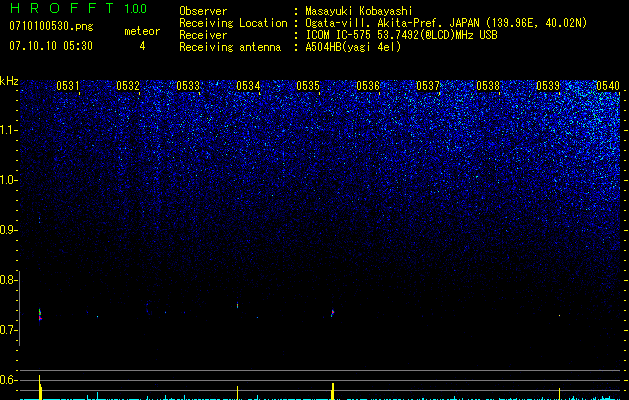Click the kHz axis unit label
The height and width of the screenshot is (400, 629).
pos(9,81)
